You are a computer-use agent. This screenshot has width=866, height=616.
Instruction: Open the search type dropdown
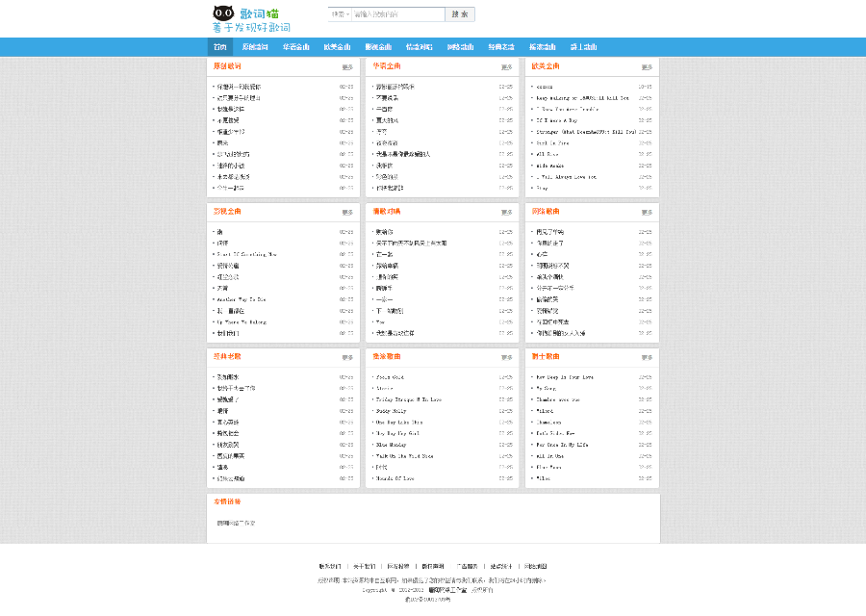340,14
